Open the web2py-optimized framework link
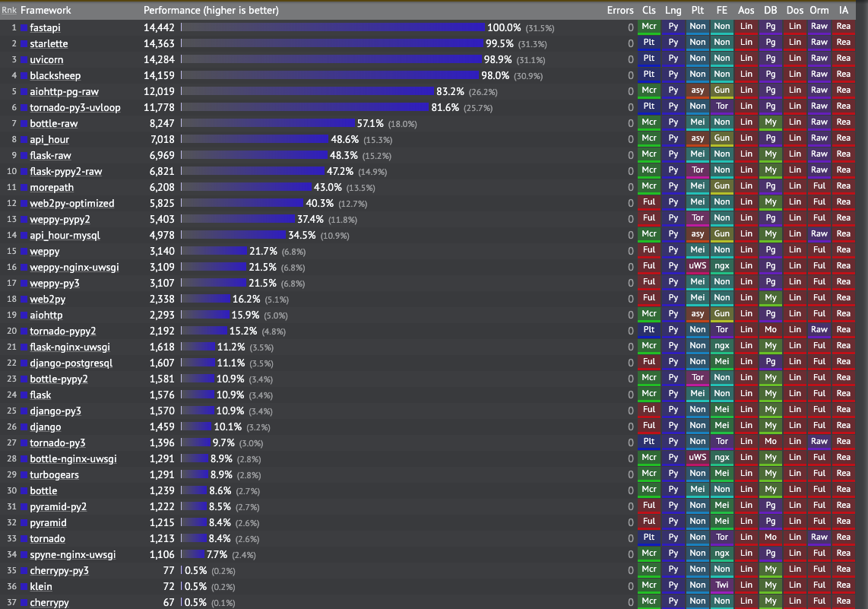Viewport: 868px width, 609px height. [x=72, y=204]
